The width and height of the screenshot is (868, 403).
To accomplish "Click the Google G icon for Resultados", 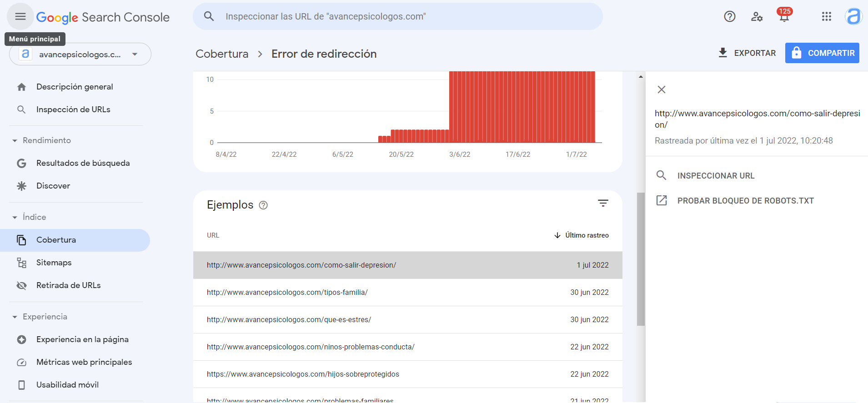I will 21,163.
